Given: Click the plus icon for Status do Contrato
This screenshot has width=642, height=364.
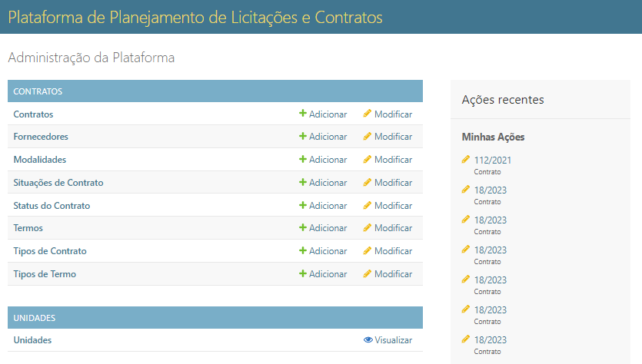Looking at the screenshot, I should point(303,205).
